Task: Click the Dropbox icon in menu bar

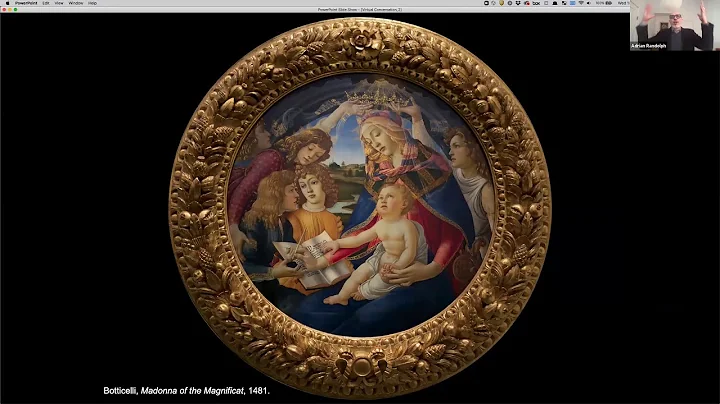Action: pyautogui.click(x=518, y=3)
